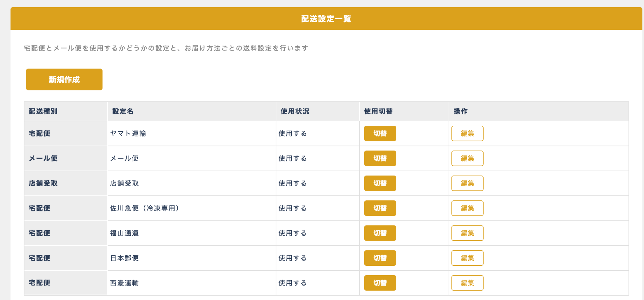Select the 佐川急便（冷凍専用） setting name

coord(144,208)
